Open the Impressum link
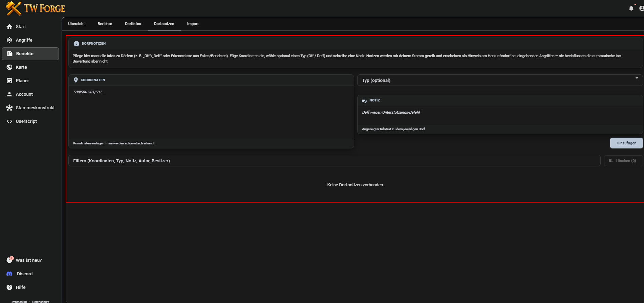644x303 pixels. point(19,301)
